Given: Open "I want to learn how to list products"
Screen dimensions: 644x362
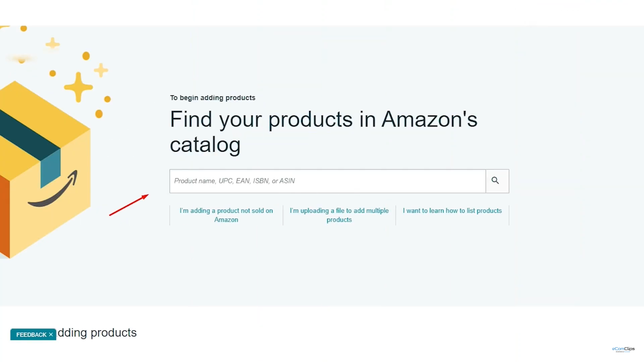Looking at the screenshot, I should pos(452,211).
